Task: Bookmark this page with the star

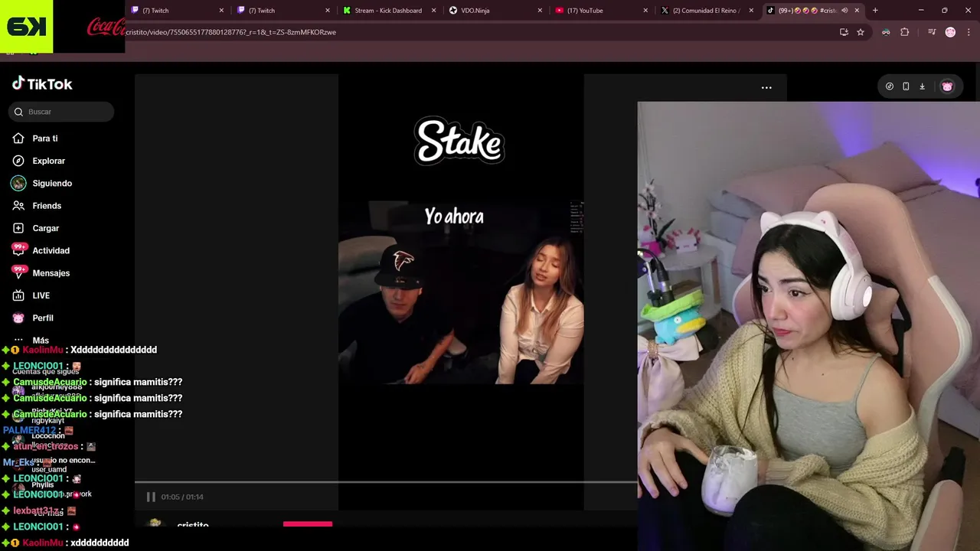Action: click(x=861, y=32)
